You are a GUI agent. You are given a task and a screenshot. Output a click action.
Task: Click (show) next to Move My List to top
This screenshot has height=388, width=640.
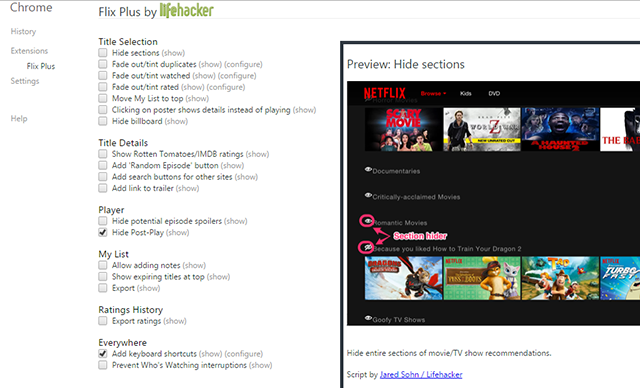pos(197,99)
